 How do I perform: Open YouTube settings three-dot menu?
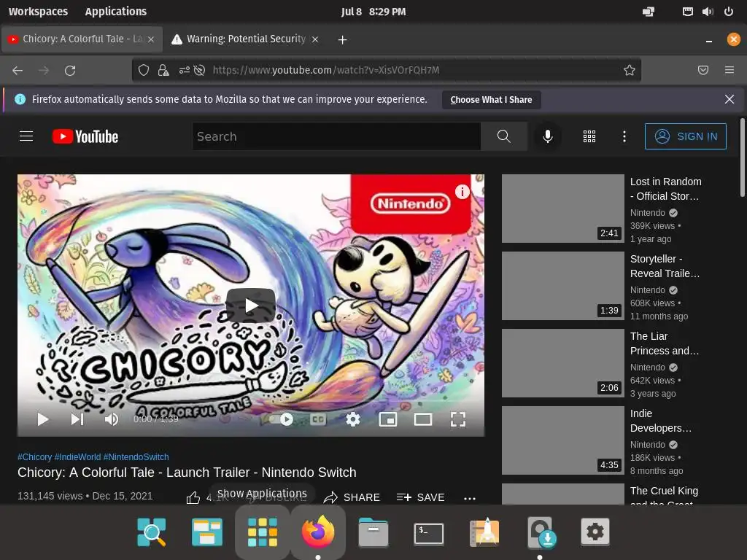(x=624, y=136)
